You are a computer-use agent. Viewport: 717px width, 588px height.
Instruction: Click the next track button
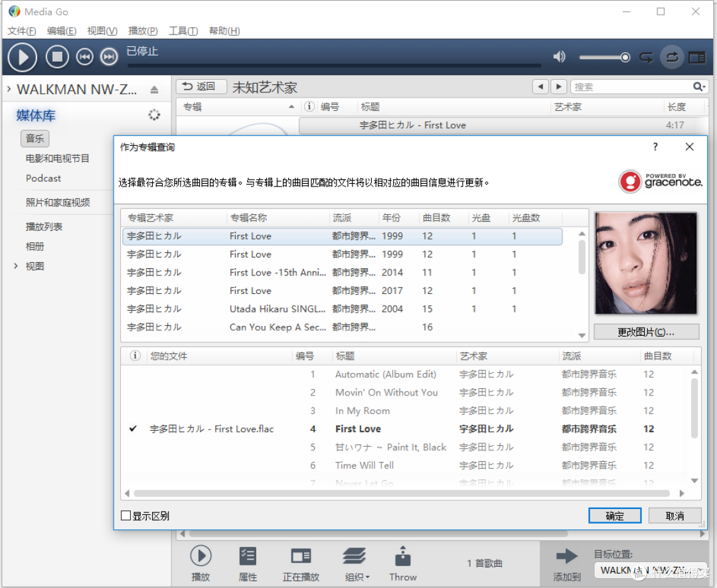[x=109, y=57]
